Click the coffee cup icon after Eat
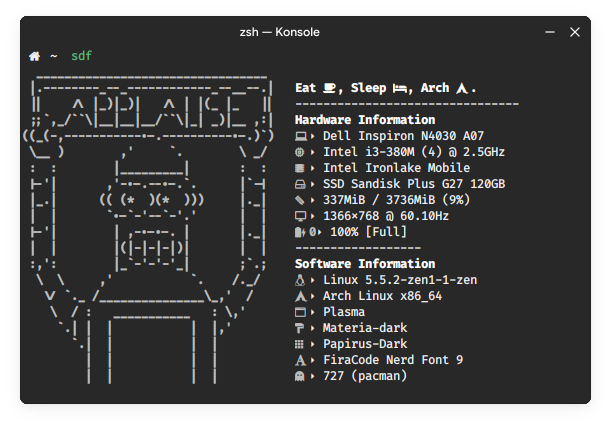 pyautogui.click(x=330, y=88)
